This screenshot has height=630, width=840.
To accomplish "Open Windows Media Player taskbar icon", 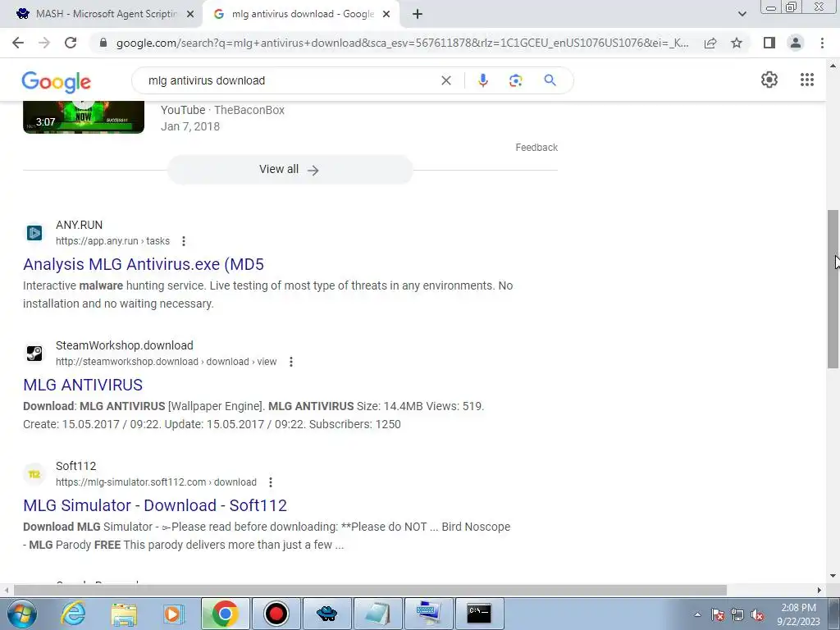I will click(x=174, y=614).
